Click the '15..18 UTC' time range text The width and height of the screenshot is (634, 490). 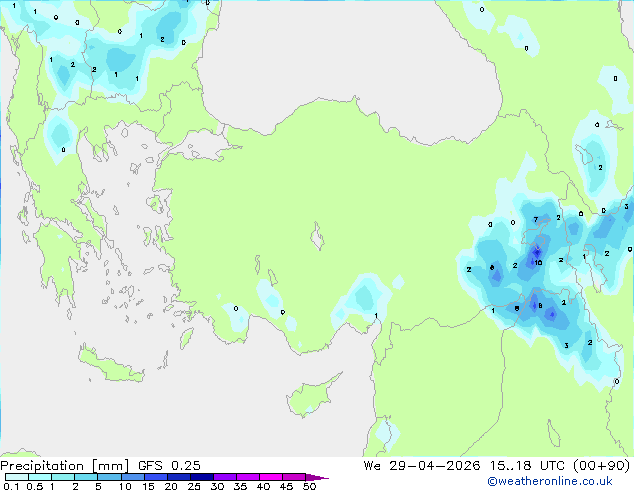(x=527, y=466)
